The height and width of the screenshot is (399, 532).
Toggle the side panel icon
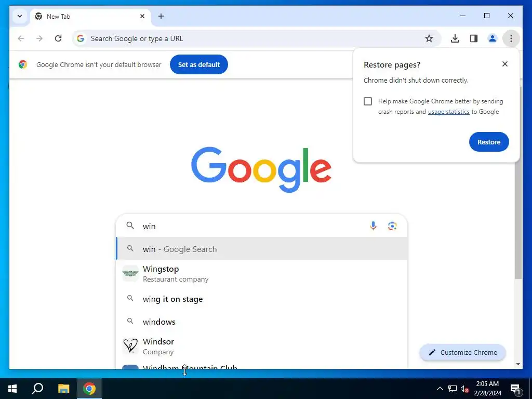click(x=474, y=38)
